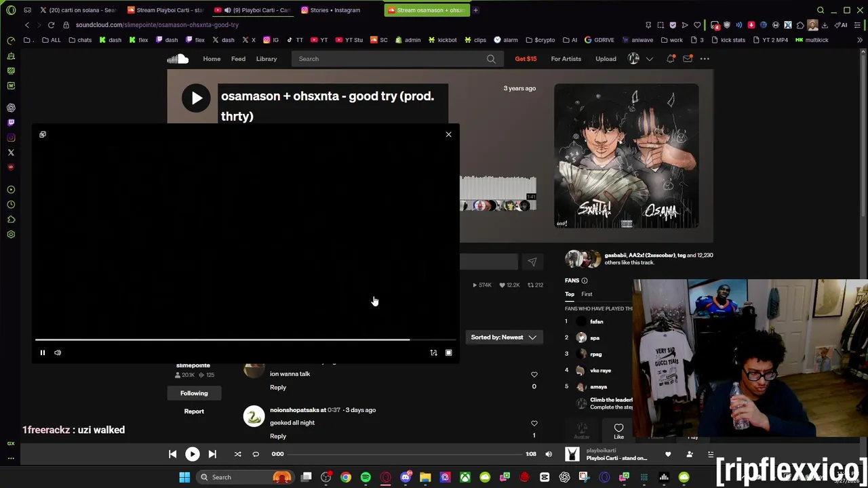
Task: Switch to 'carti on solana' X tab
Action: (x=78, y=10)
